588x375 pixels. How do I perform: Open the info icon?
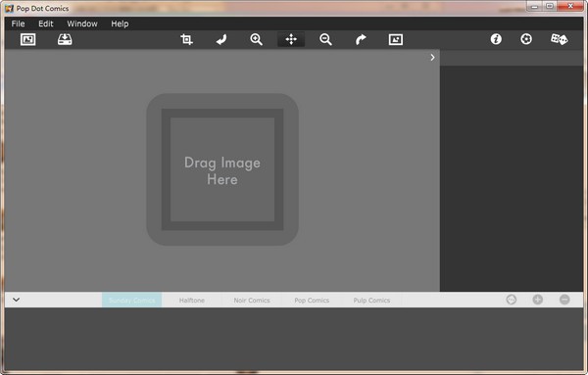click(x=496, y=39)
